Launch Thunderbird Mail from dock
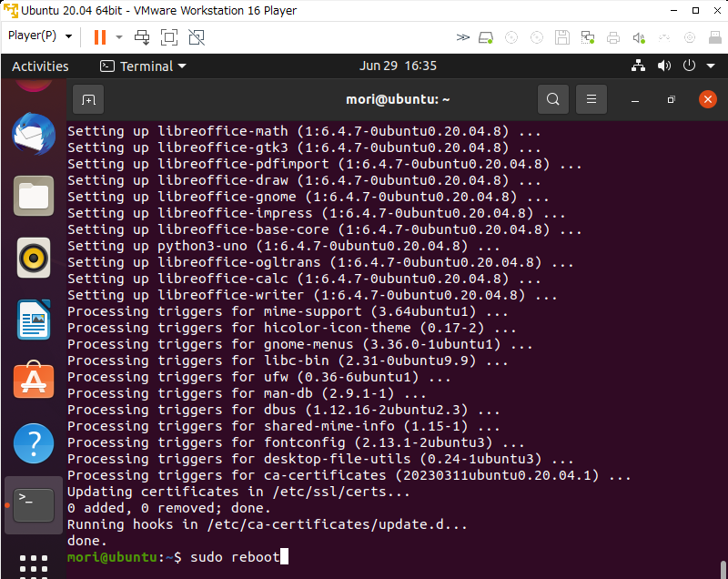The image size is (728, 579). [x=34, y=134]
